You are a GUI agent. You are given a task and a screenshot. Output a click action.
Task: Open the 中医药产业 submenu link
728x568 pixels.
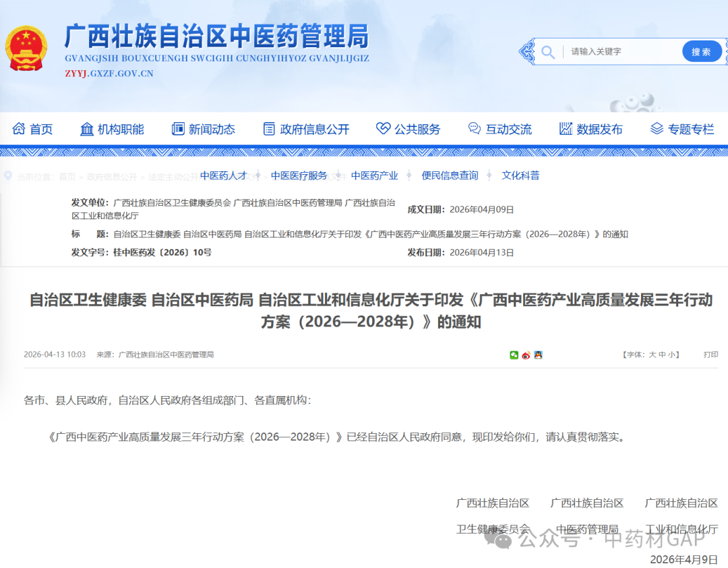tap(374, 175)
